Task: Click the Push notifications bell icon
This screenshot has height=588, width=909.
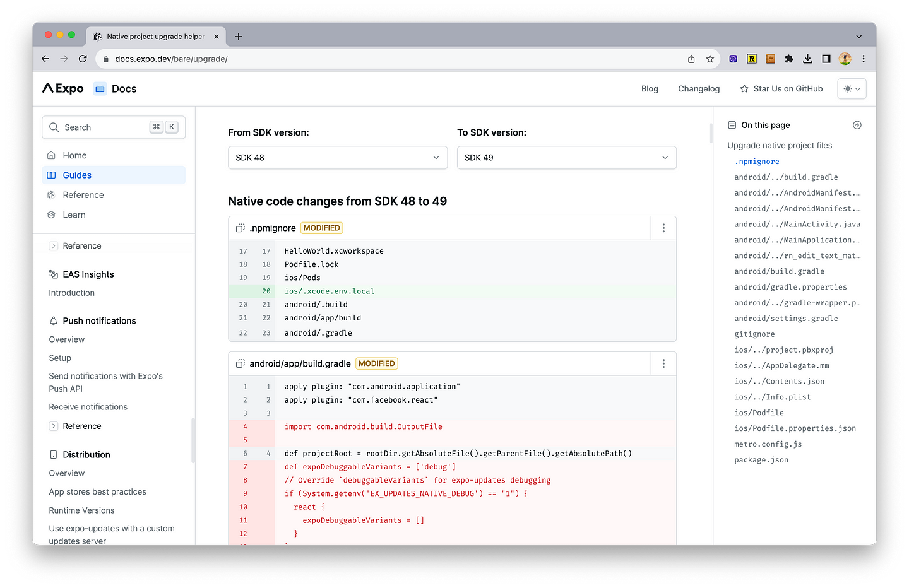Action: pos(53,320)
